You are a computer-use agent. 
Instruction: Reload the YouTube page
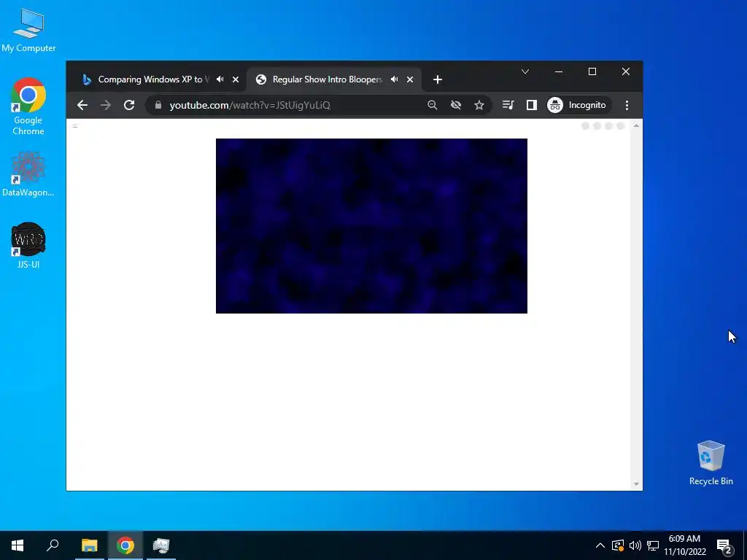(x=129, y=105)
